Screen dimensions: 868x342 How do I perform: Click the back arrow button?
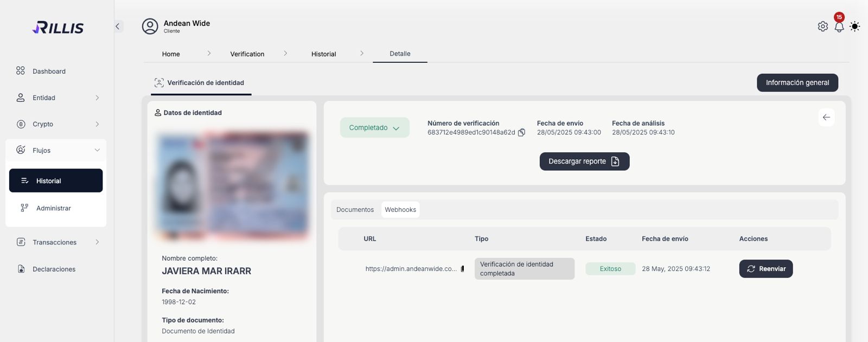[x=826, y=117]
